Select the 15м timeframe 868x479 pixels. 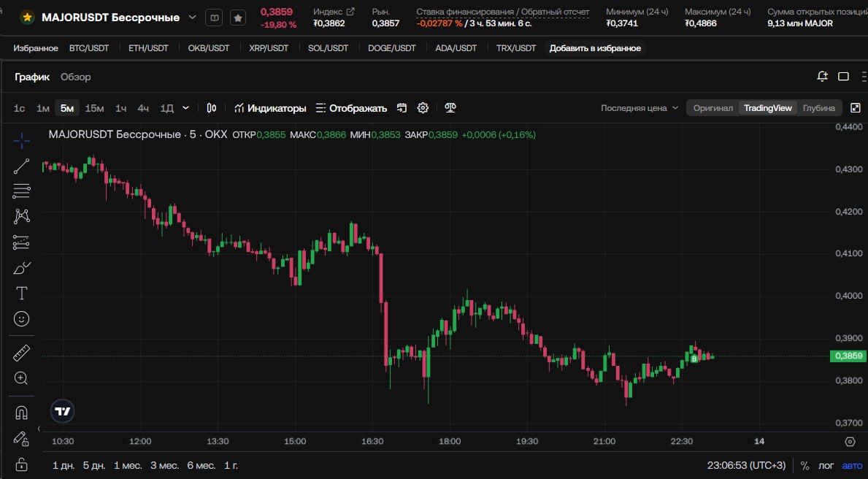tap(95, 108)
